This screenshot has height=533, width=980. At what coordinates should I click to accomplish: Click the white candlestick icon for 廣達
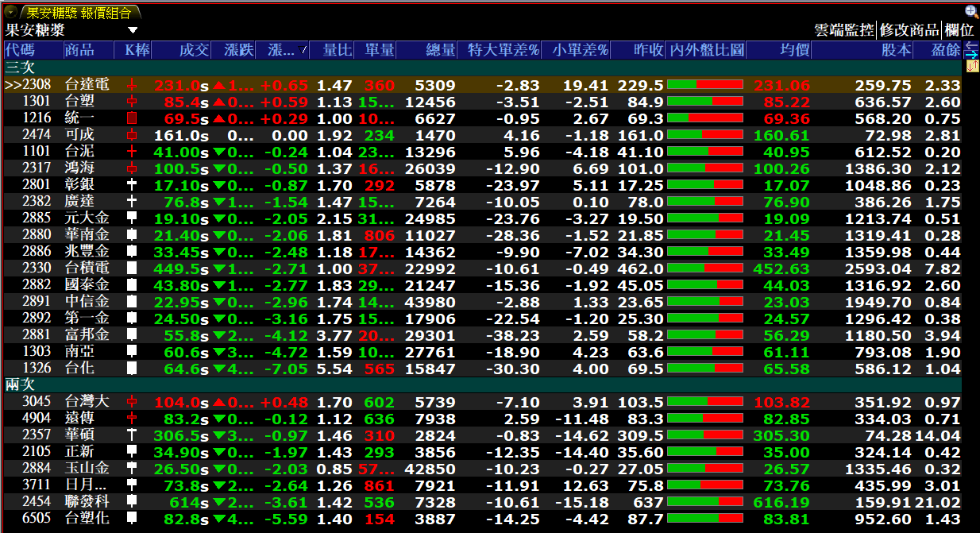click(132, 202)
